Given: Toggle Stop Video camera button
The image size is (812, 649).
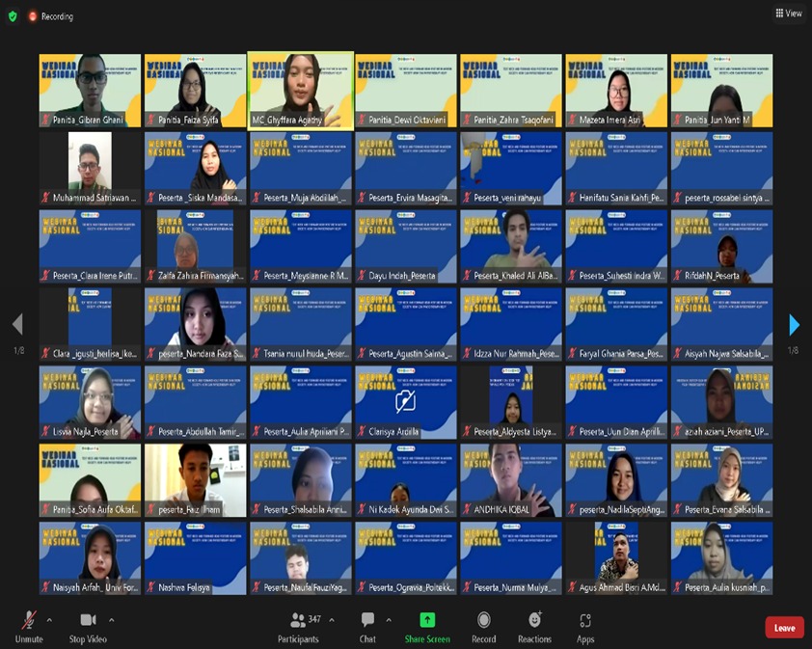Looking at the screenshot, I should 88,626.
